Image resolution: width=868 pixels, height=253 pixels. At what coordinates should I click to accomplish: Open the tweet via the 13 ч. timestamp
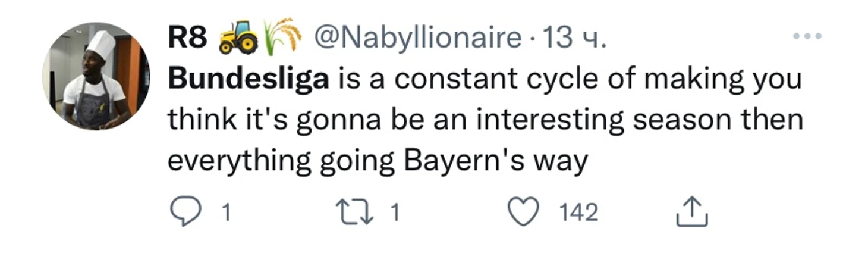pyautogui.click(x=575, y=39)
